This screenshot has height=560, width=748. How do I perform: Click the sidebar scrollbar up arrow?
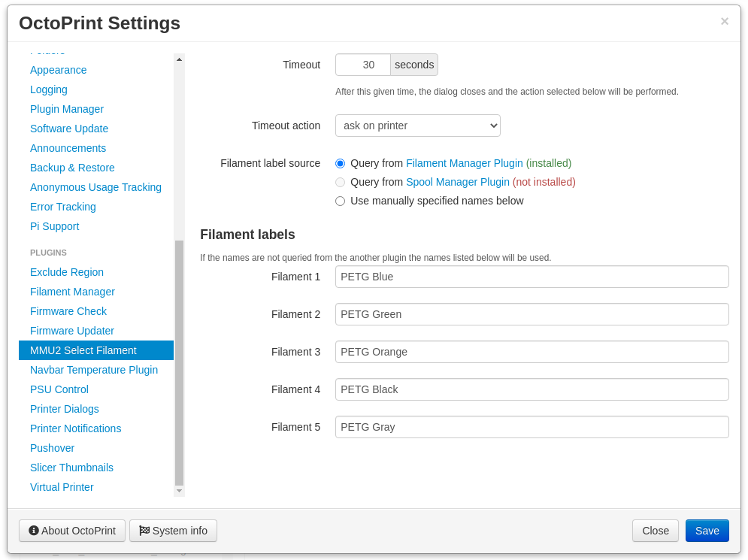[x=180, y=59]
